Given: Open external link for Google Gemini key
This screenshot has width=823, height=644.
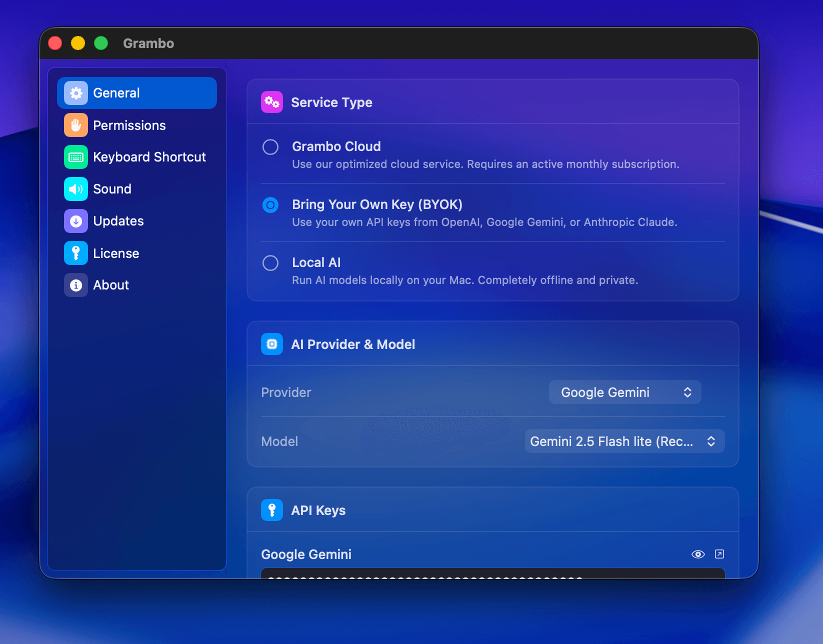Looking at the screenshot, I should point(719,554).
